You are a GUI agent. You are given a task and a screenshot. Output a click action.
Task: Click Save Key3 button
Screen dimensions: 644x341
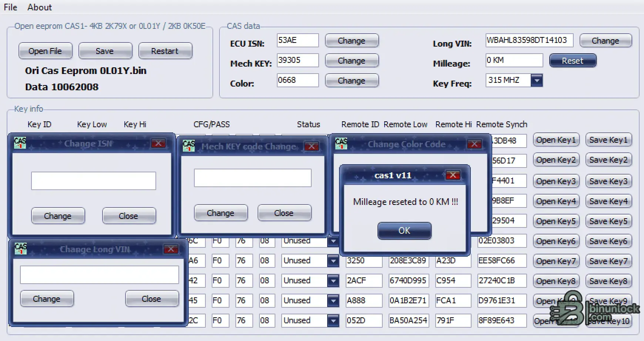point(608,181)
